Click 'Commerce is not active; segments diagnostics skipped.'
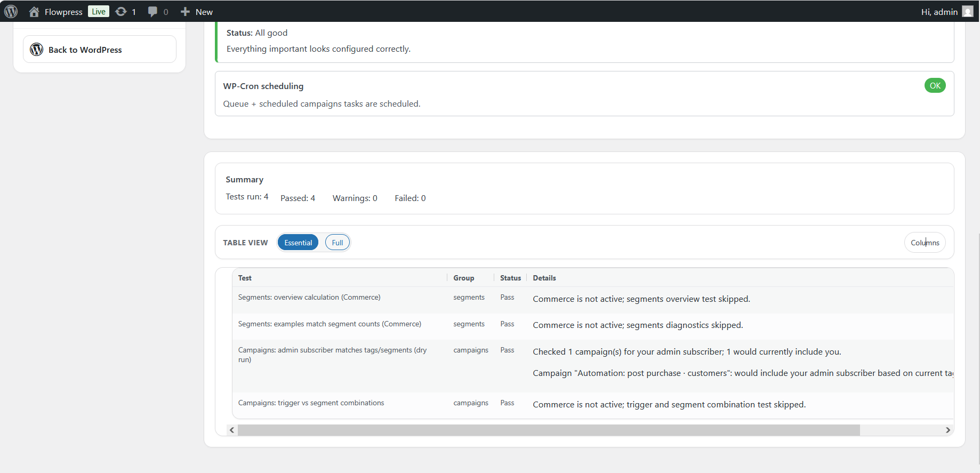 pos(638,325)
